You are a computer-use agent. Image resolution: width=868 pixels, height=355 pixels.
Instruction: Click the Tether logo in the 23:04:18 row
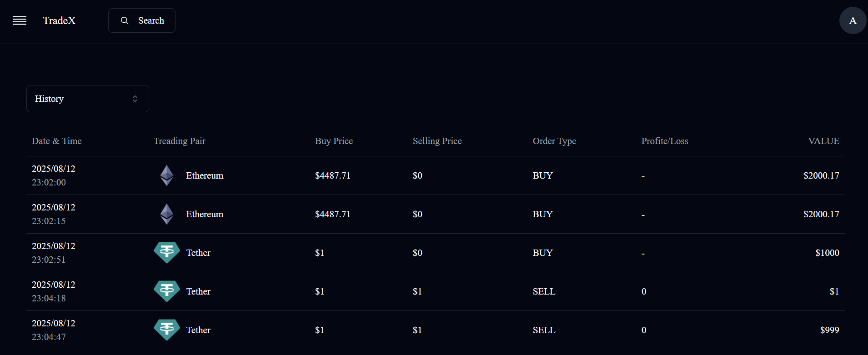pos(167,291)
